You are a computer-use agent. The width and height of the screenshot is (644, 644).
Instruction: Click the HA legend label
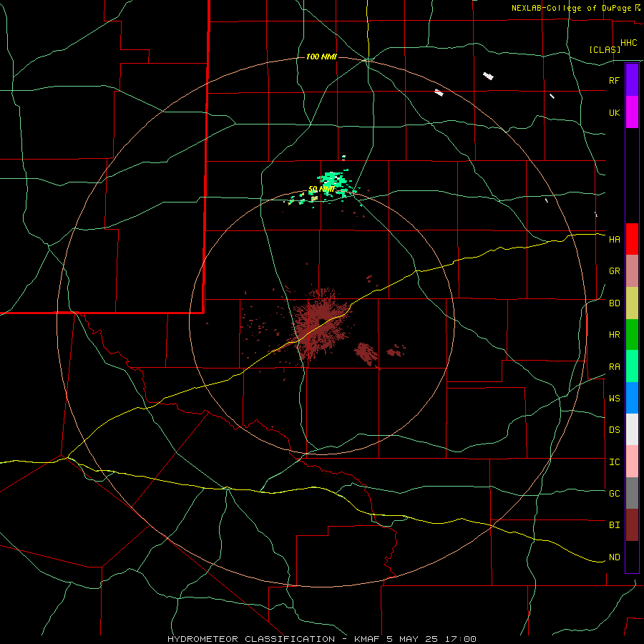click(x=614, y=240)
